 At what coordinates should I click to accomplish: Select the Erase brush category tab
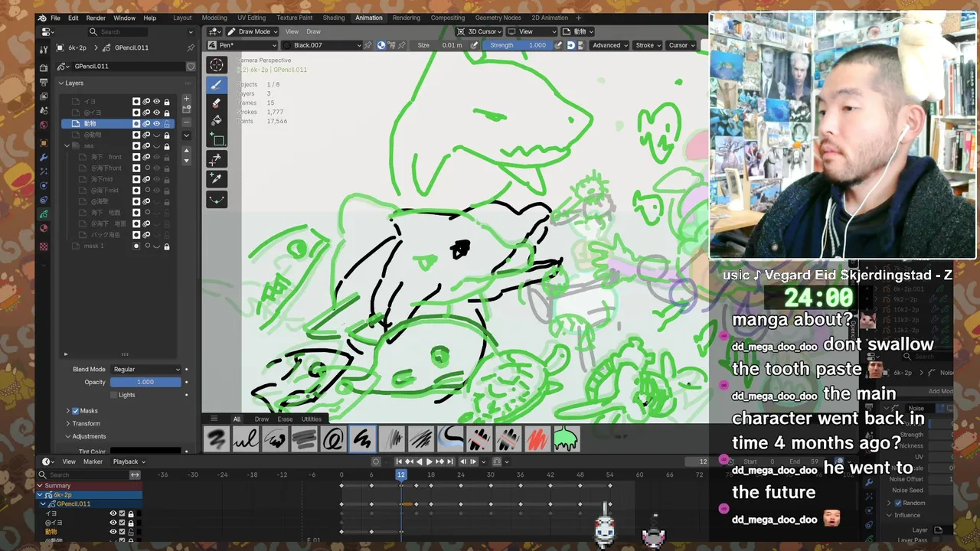(285, 419)
